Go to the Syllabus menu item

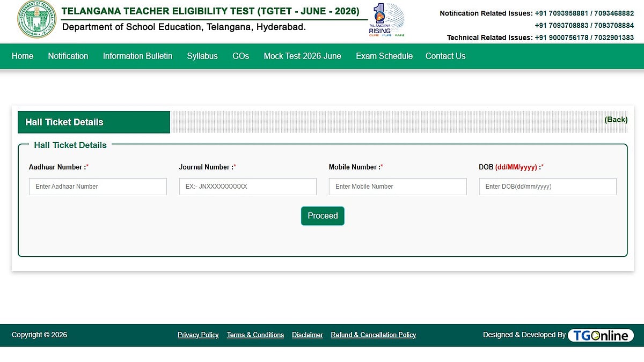[202, 56]
